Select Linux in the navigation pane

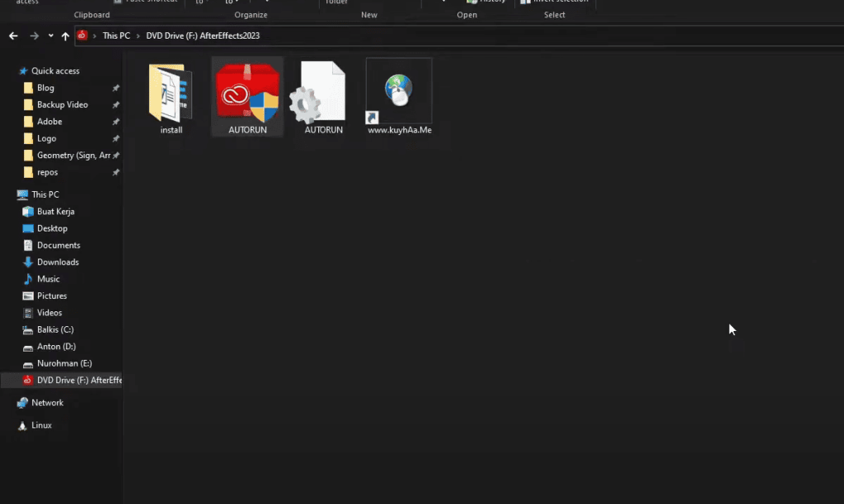tap(41, 425)
